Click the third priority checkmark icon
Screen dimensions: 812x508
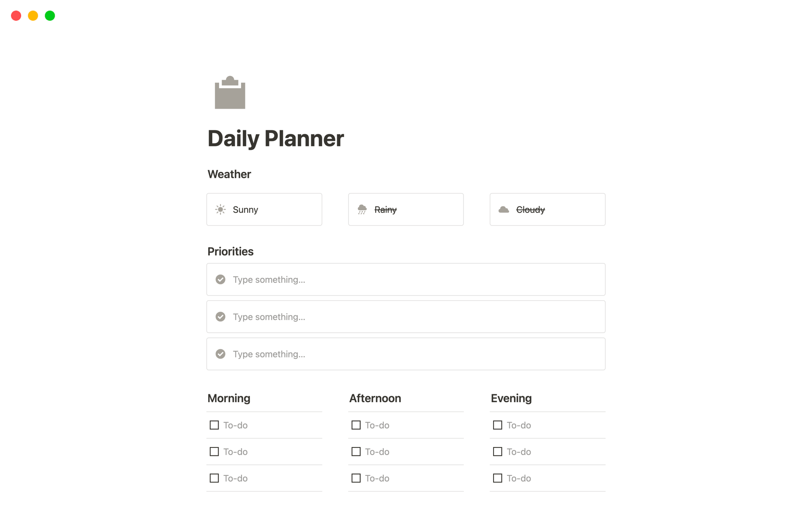click(220, 353)
